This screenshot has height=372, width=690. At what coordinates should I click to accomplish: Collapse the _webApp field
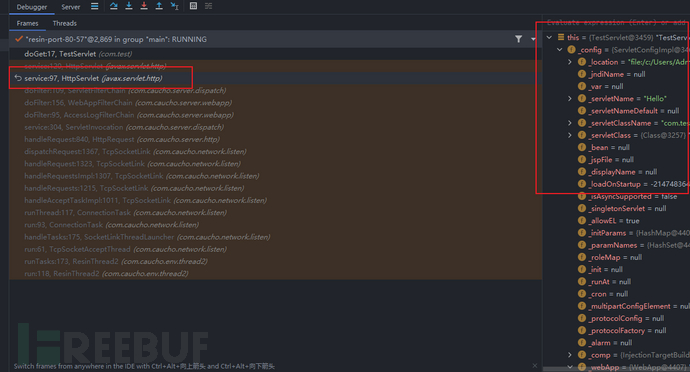[570, 367]
